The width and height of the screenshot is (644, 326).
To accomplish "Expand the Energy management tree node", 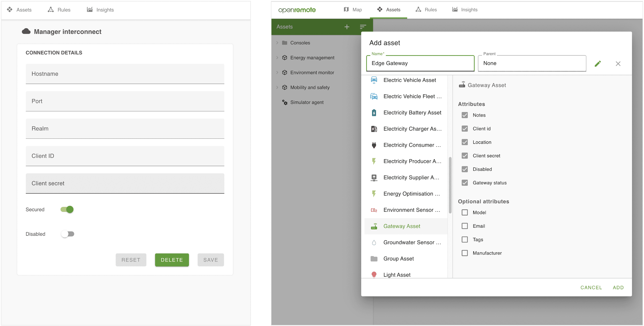I will coord(277,57).
